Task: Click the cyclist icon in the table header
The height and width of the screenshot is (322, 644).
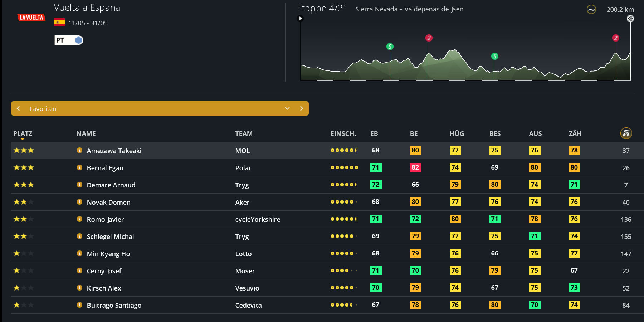Action: tap(626, 133)
